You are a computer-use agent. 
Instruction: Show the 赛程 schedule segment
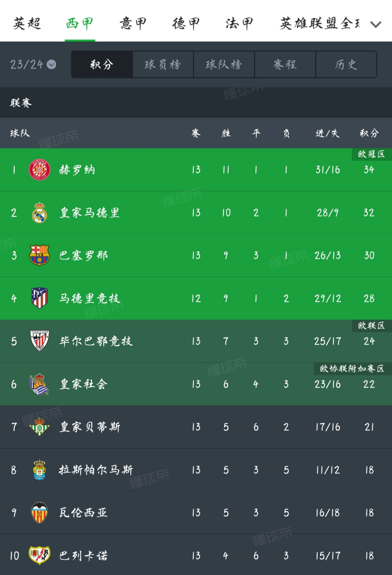pos(285,65)
